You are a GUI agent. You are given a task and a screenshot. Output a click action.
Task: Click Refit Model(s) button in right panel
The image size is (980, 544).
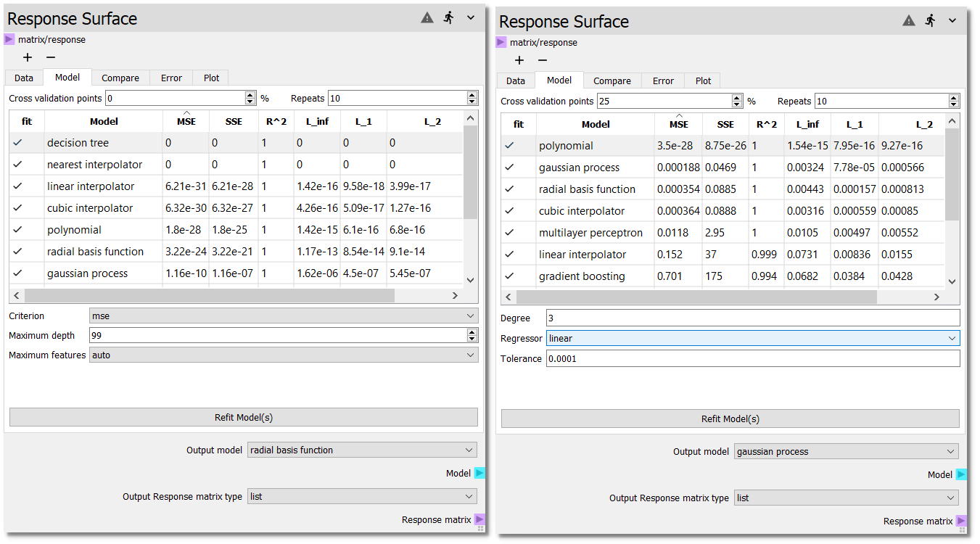730,419
